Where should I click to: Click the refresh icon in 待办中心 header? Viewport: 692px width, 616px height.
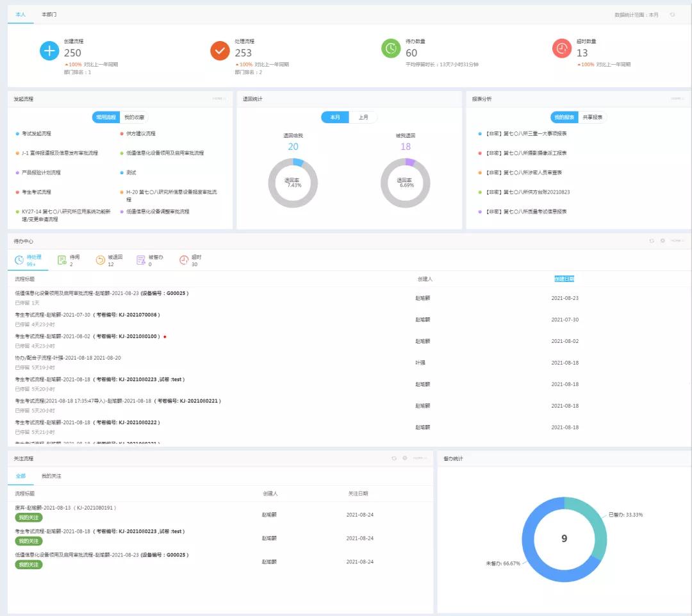[x=652, y=240]
